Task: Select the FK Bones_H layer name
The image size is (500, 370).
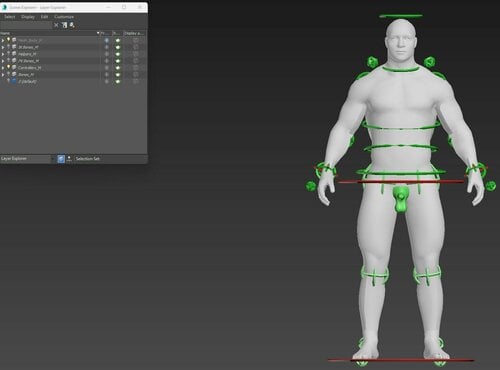Action: pyautogui.click(x=29, y=61)
